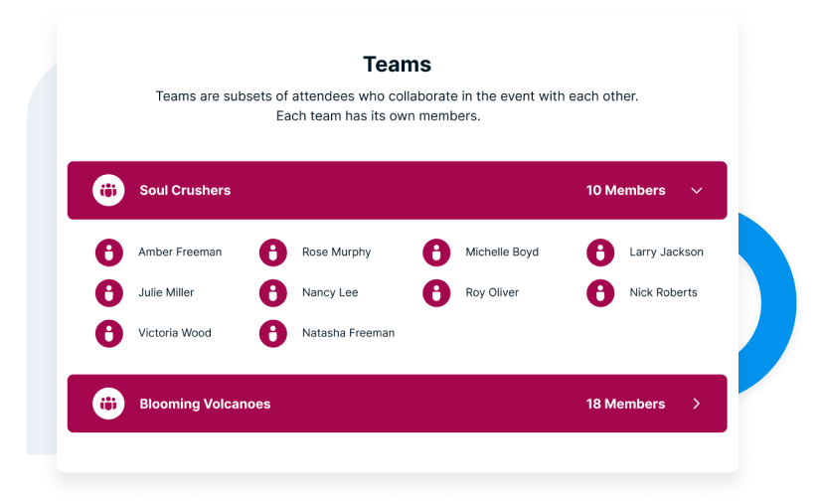The height and width of the screenshot is (504, 823).
Task: Click Larry Jackson's avatar icon
Action: click(x=600, y=252)
